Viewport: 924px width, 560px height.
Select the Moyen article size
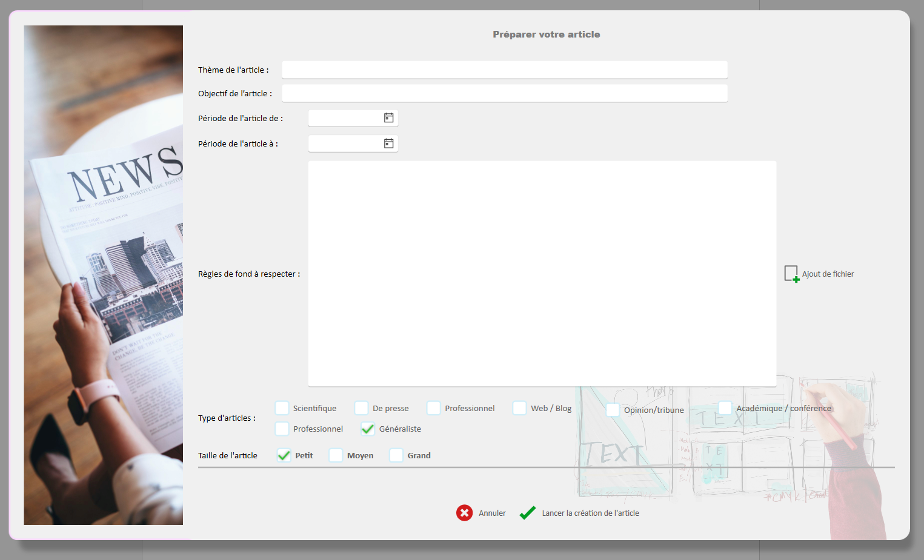(x=336, y=455)
